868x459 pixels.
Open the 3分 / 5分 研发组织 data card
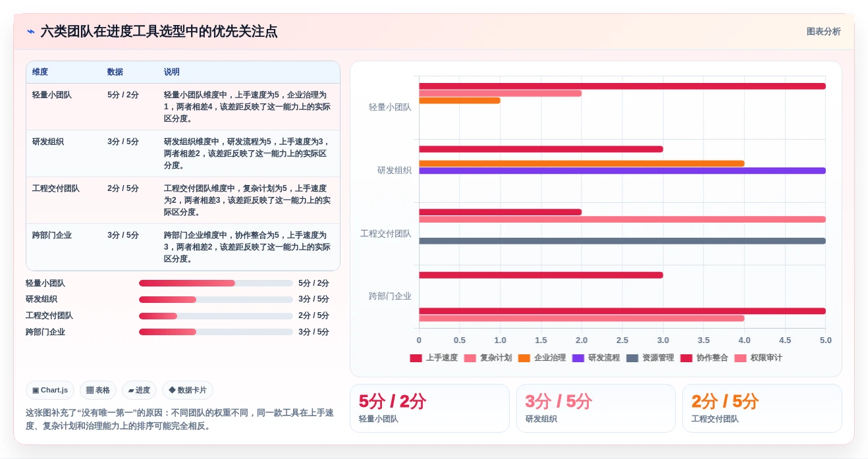coord(596,408)
